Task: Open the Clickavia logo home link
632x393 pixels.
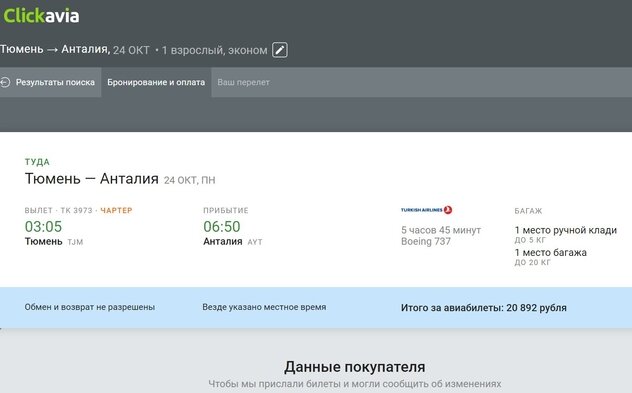Action: pyautogui.click(x=41, y=16)
